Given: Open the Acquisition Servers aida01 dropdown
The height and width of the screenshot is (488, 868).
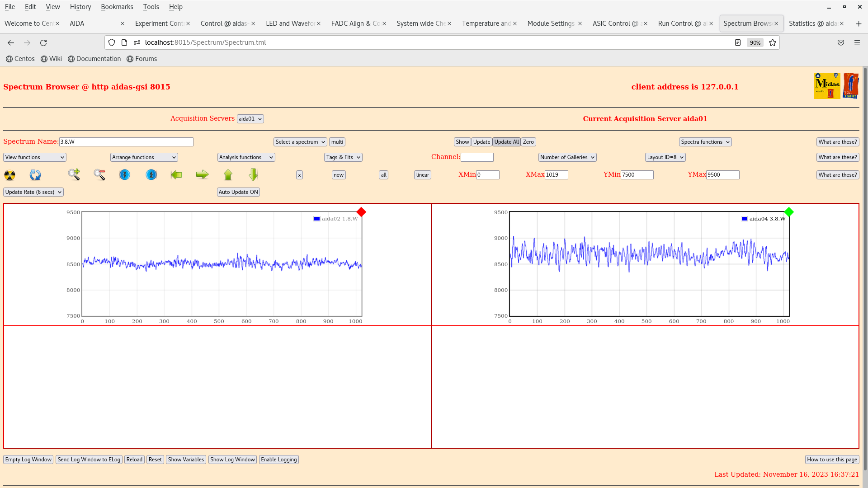Looking at the screenshot, I should coord(250,119).
